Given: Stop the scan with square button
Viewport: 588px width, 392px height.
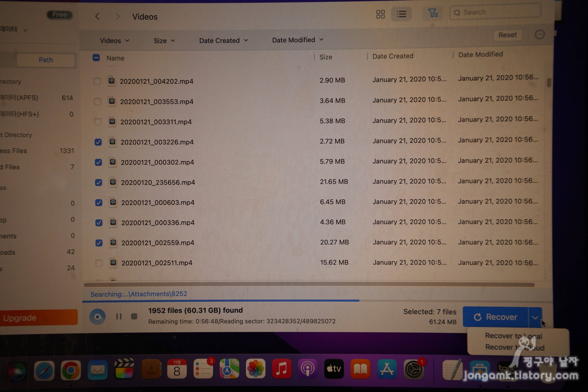Looking at the screenshot, I should [x=134, y=317].
